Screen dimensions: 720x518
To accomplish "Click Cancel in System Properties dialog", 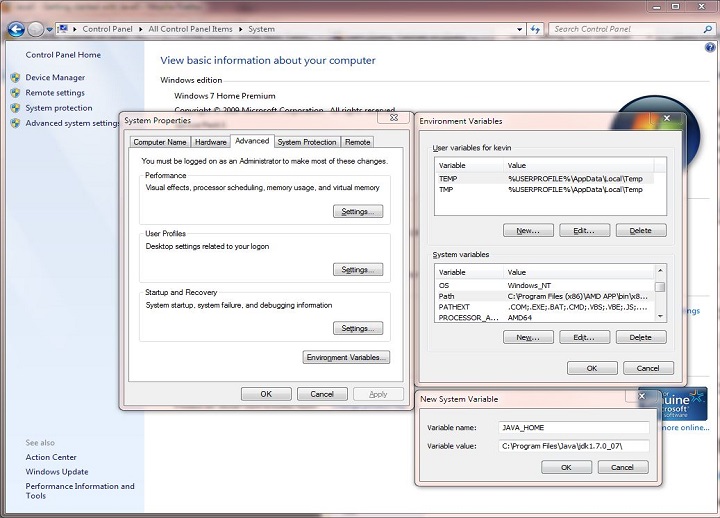I will click(x=322, y=394).
